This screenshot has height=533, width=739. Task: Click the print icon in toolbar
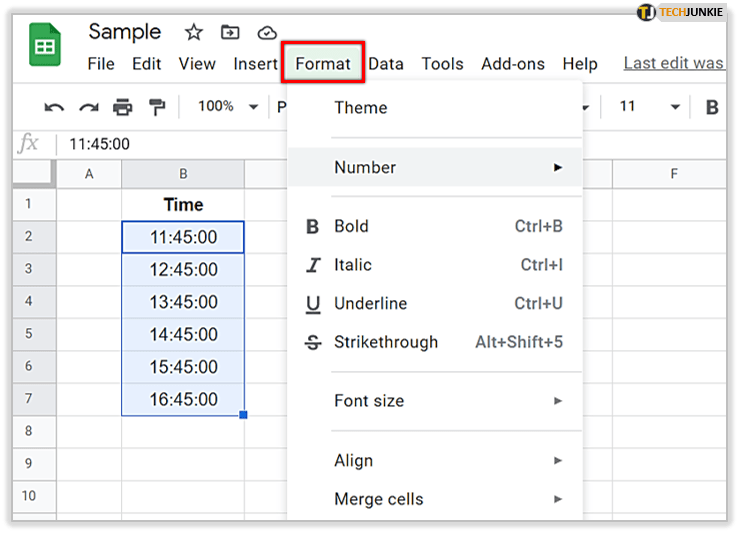click(x=122, y=107)
